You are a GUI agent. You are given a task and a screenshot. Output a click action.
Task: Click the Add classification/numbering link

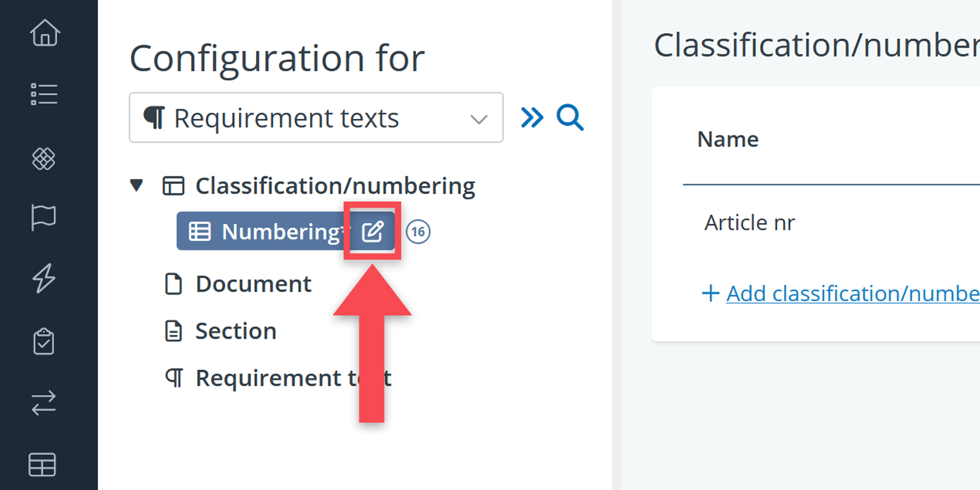click(851, 293)
